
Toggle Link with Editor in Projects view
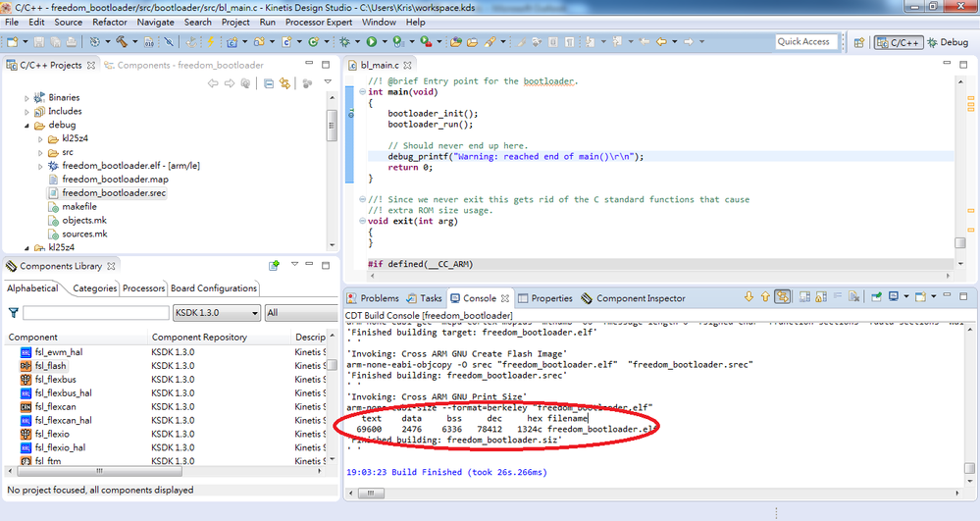pos(285,83)
